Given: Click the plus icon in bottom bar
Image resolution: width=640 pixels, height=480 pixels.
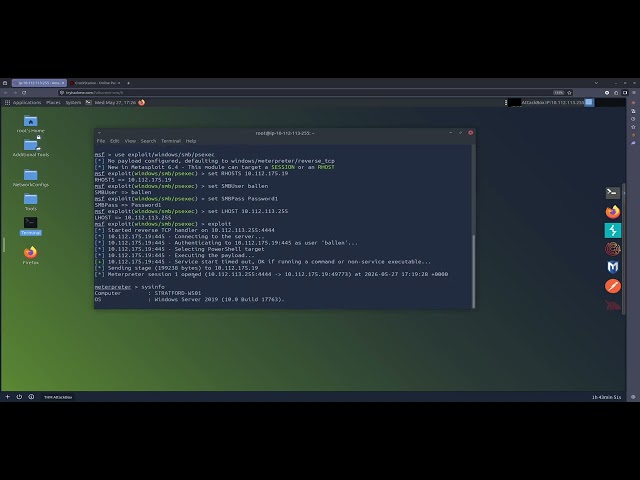Looking at the screenshot, I should [7, 397].
